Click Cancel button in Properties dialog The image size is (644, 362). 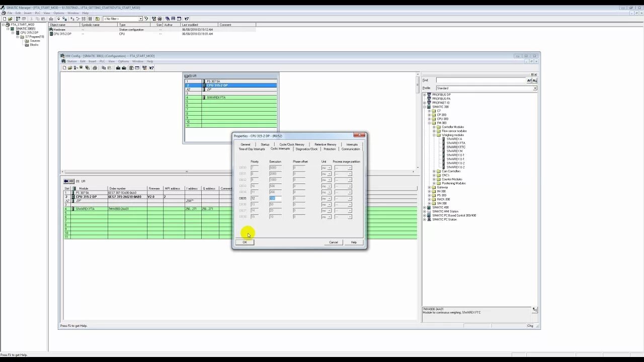click(334, 242)
